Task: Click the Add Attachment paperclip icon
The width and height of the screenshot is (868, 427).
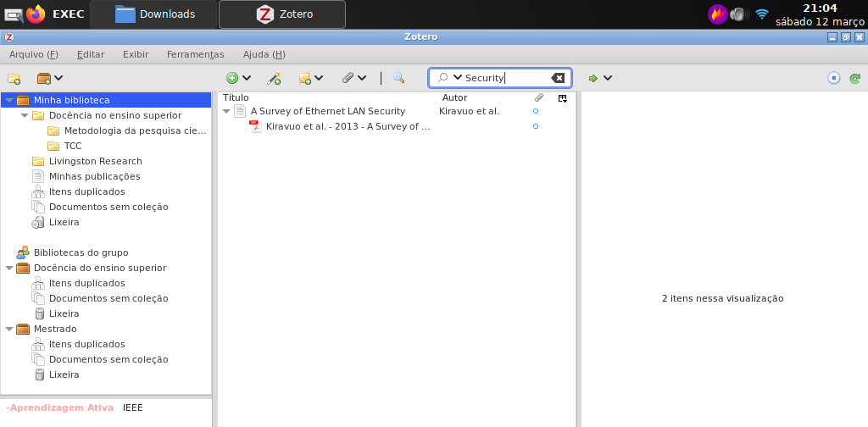Action: 353,78
